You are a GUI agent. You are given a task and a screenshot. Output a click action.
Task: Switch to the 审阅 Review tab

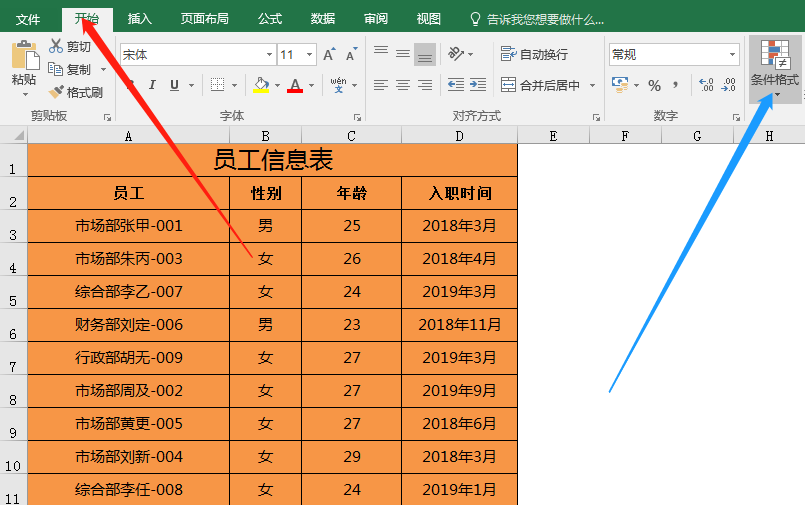click(376, 19)
